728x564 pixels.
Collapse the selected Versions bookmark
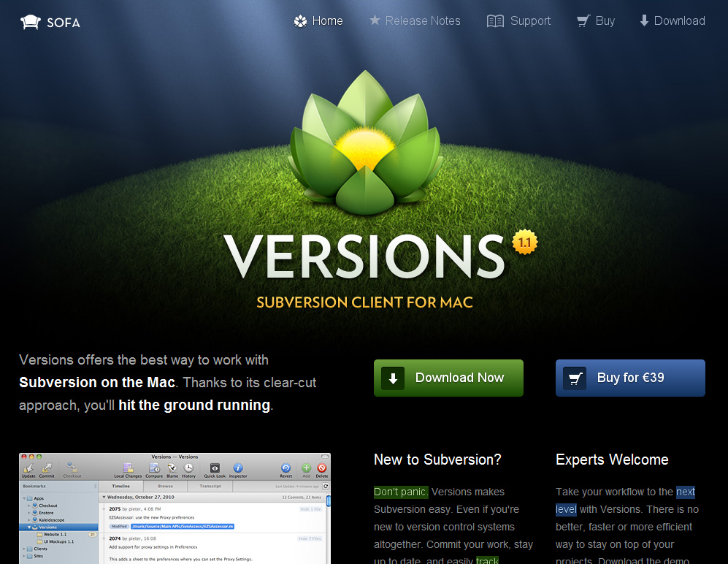28,527
